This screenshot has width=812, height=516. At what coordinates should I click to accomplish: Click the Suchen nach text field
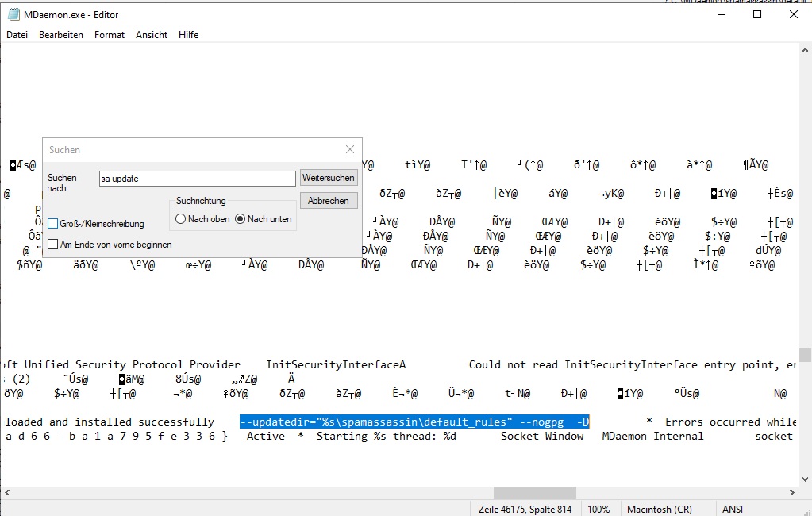(x=197, y=179)
